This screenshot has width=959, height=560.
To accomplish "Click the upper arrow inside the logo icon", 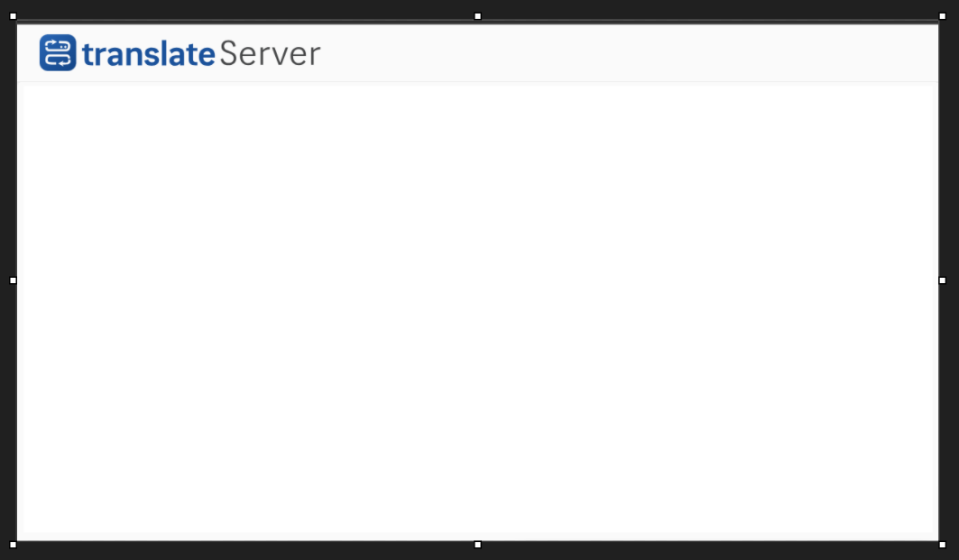I will coord(52,42).
